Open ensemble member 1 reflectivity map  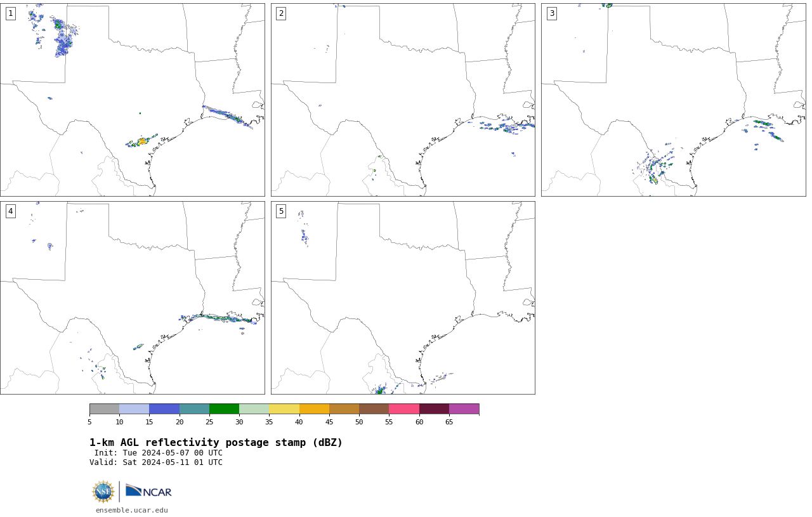133,100
